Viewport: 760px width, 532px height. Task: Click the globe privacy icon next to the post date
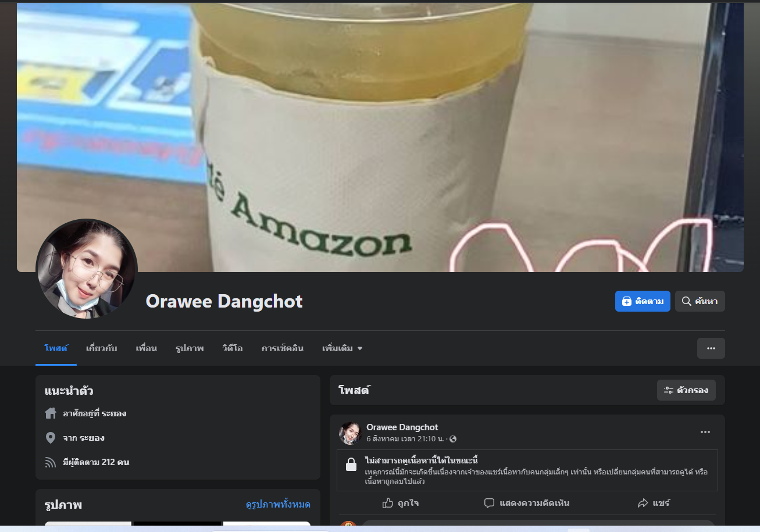[453, 439]
